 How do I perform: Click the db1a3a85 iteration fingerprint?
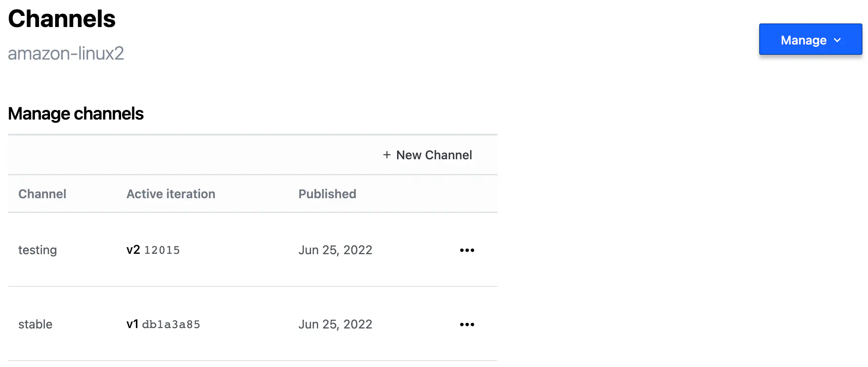click(x=171, y=325)
